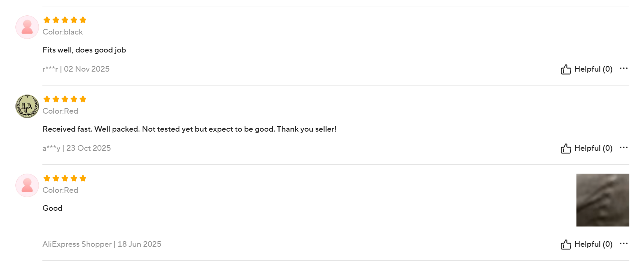
Task: Click thumbs-up icon on AliExpress Shopper's review
Action: (x=566, y=244)
